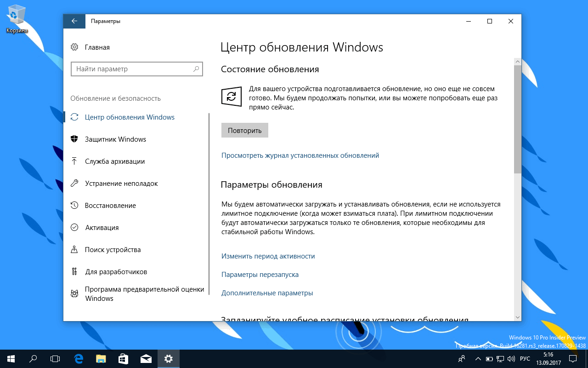Launch Microsoft Edge from the taskbar

tap(77, 358)
